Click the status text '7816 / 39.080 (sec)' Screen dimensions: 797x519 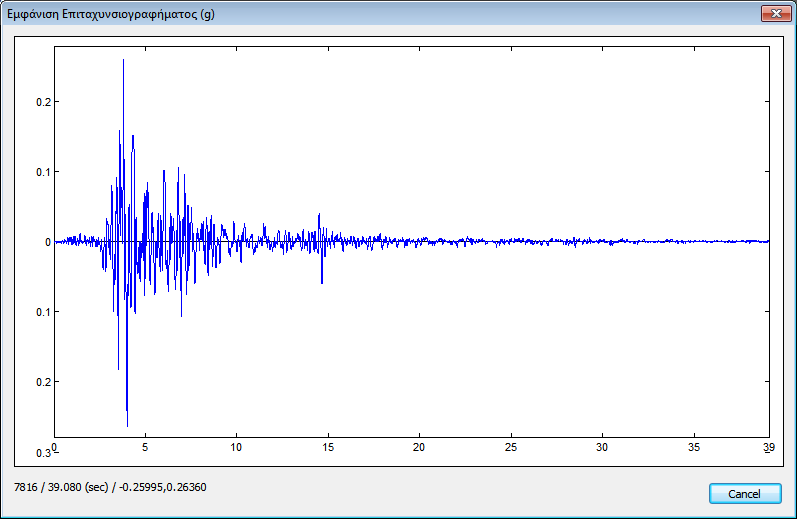[x=61, y=487]
